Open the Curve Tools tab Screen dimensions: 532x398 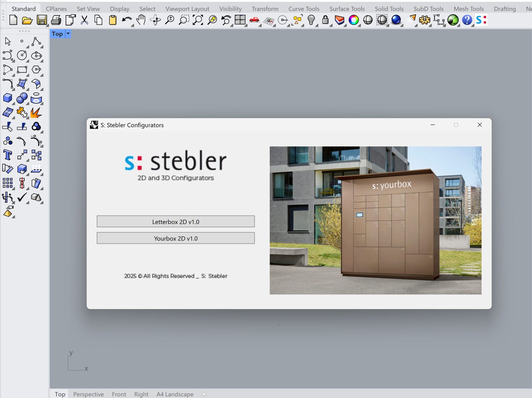[x=304, y=9]
